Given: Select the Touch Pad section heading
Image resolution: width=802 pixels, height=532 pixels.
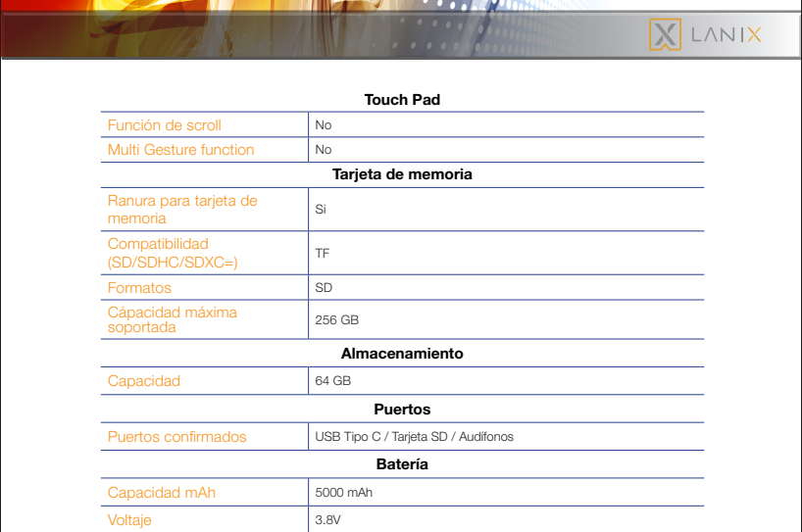Looking at the screenshot, I should [402, 100].
